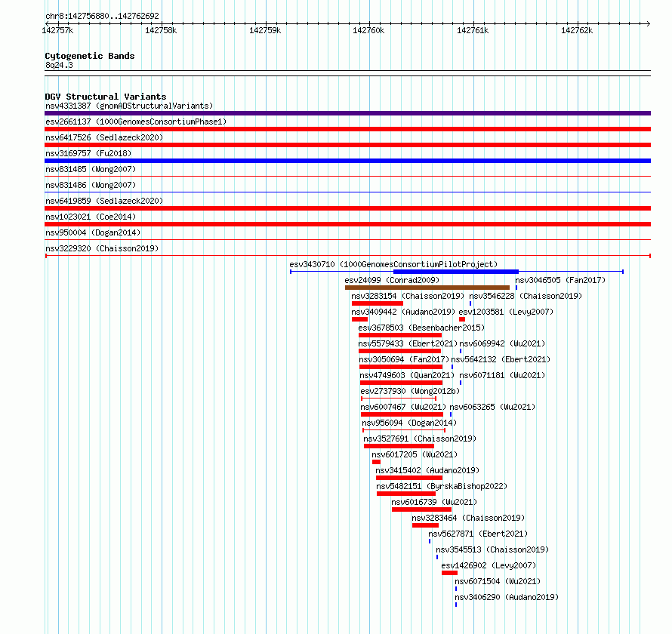Click nsv3406290 Audano2019 label

click(x=507, y=597)
